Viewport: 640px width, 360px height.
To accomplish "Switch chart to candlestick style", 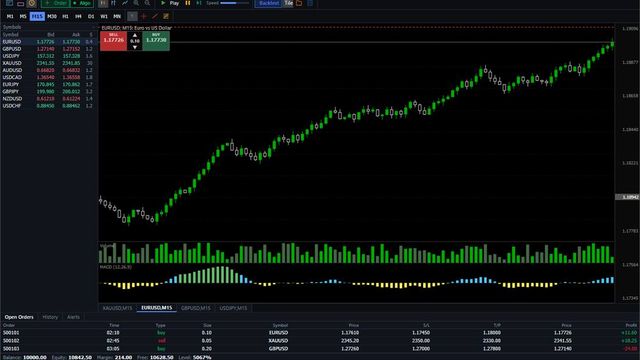I will pyautogui.click(x=103, y=3).
